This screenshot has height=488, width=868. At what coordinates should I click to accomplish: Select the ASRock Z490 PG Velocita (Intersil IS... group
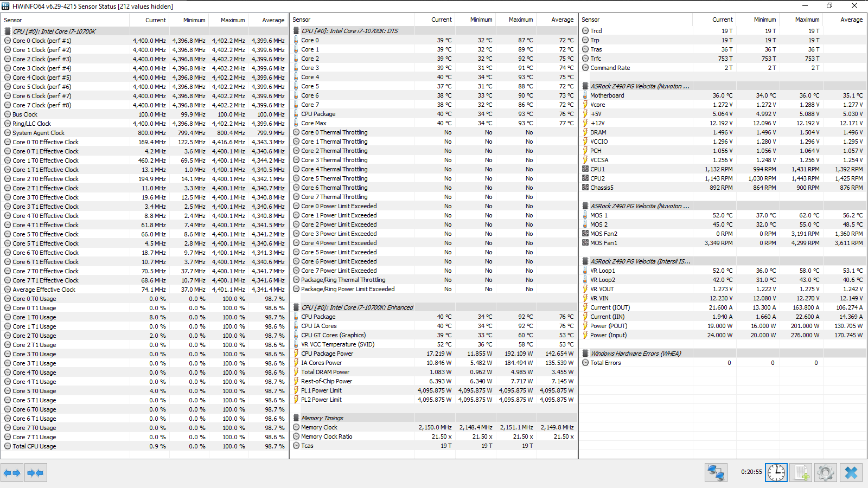pyautogui.click(x=723, y=261)
